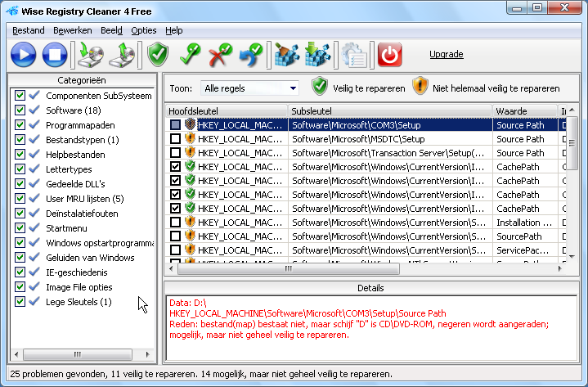The height and width of the screenshot is (387, 588).
Task: Click the green shield toolbar icon
Action: click(158, 55)
